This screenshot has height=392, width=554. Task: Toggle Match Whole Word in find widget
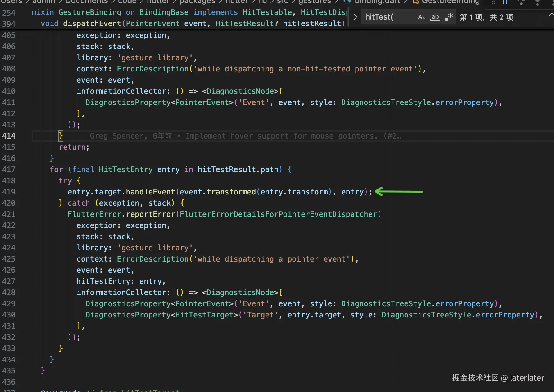point(435,17)
